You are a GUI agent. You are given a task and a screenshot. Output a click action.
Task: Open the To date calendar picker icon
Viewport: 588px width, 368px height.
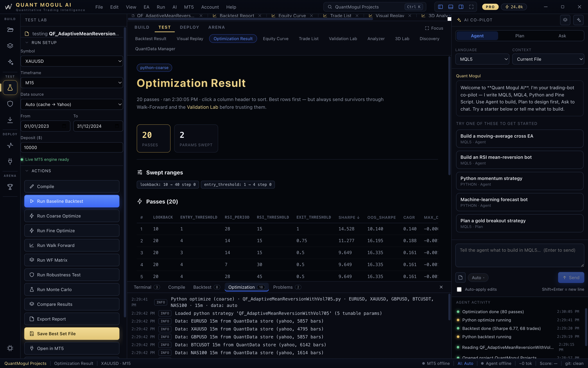117,126
